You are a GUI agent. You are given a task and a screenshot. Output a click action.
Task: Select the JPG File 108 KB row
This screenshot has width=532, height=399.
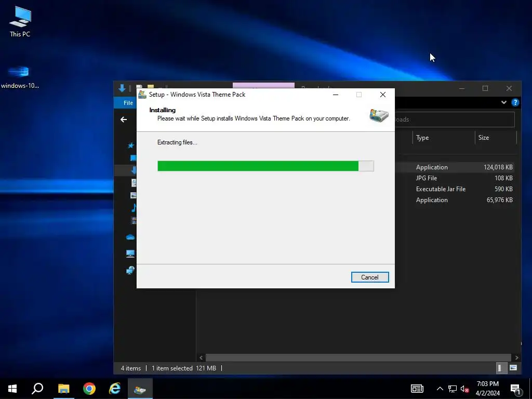pos(455,178)
